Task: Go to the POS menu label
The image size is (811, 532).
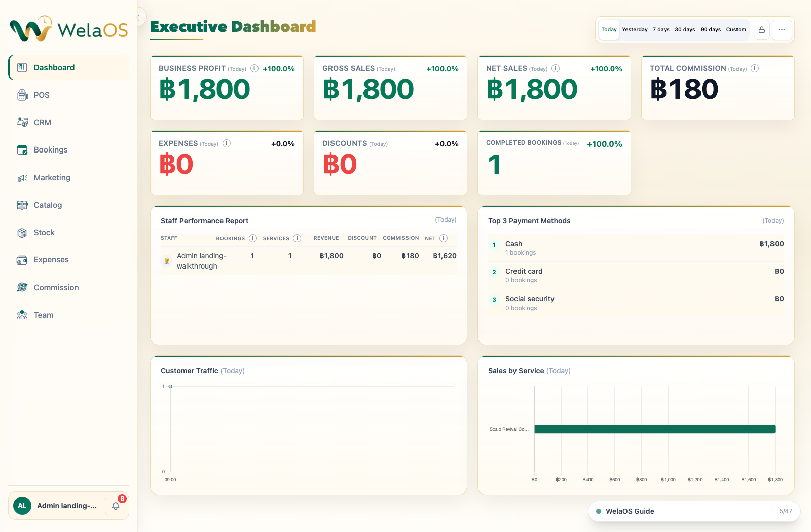Action: pos(42,95)
